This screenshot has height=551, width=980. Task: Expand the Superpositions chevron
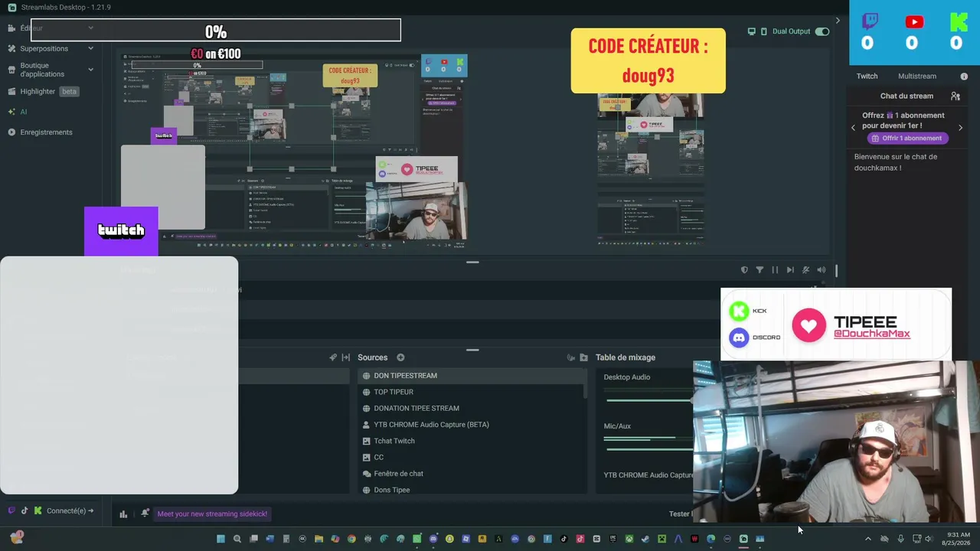tap(90, 48)
